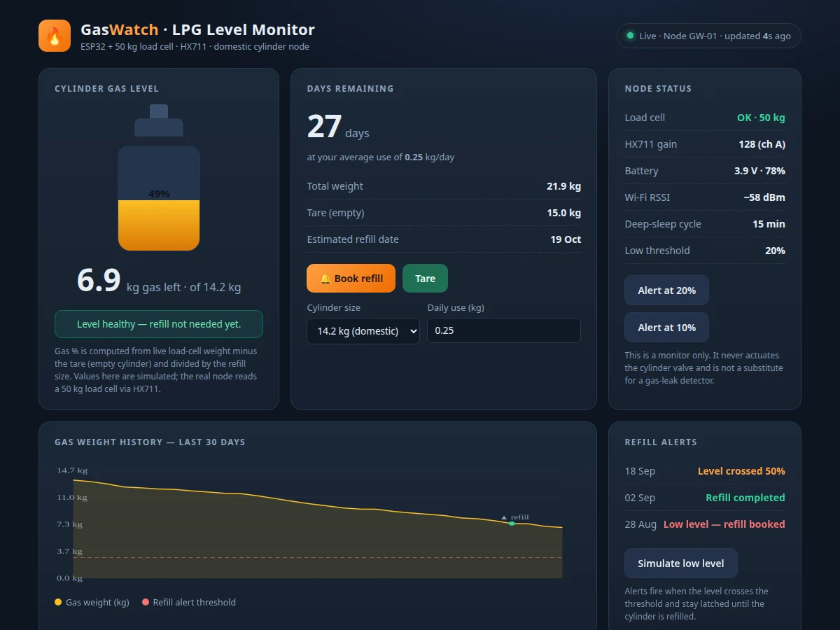
Task: Click the red Refill alert threshold legend dot
Action: pos(146,602)
